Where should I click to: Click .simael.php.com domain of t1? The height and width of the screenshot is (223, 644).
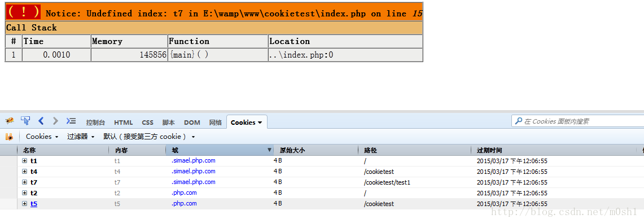point(194,160)
